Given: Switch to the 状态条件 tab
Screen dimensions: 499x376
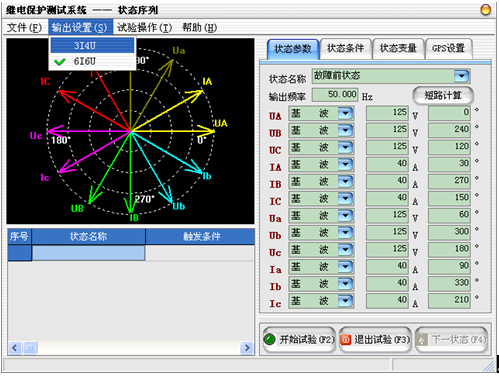Looking at the screenshot, I should [x=345, y=49].
